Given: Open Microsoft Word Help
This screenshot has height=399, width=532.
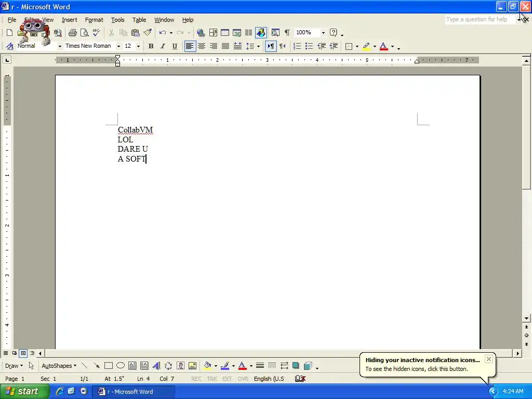Looking at the screenshot, I should 334,33.
